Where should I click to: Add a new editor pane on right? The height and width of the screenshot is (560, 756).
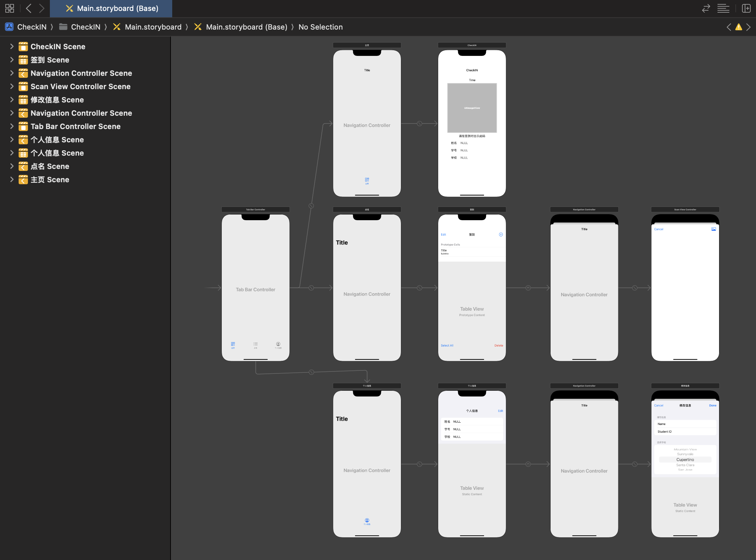[x=746, y=8]
